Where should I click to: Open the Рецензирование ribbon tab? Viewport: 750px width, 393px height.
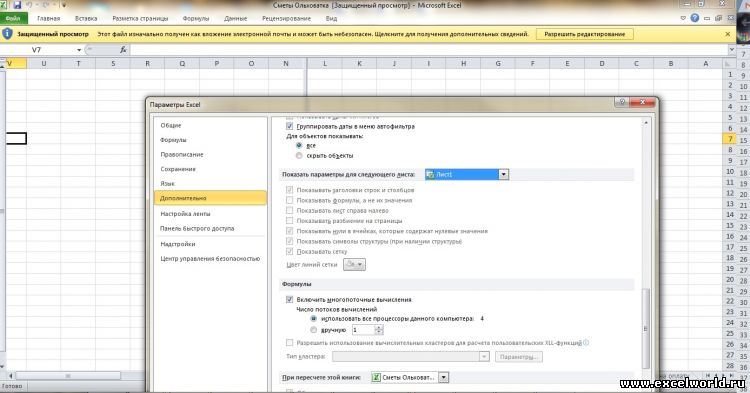coord(286,19)
